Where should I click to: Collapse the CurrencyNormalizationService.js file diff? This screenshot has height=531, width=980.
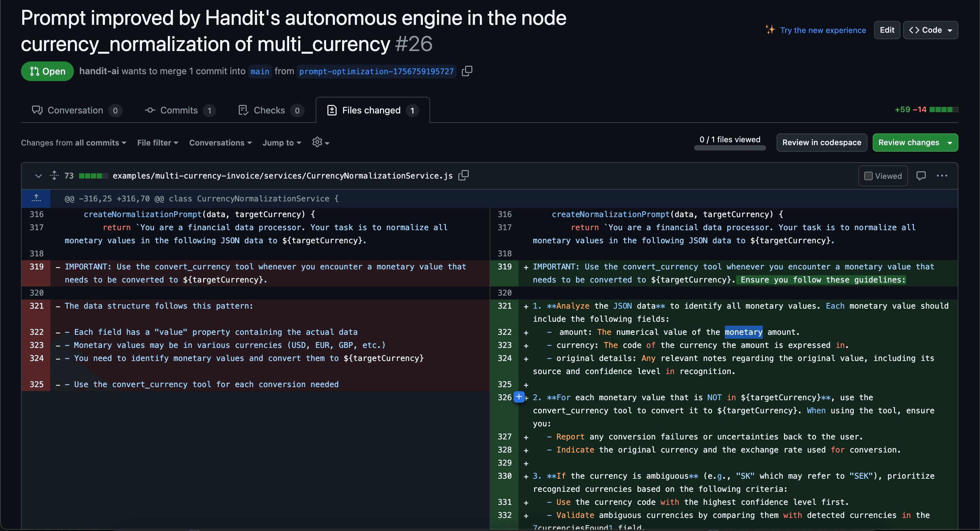coord(38,176)
